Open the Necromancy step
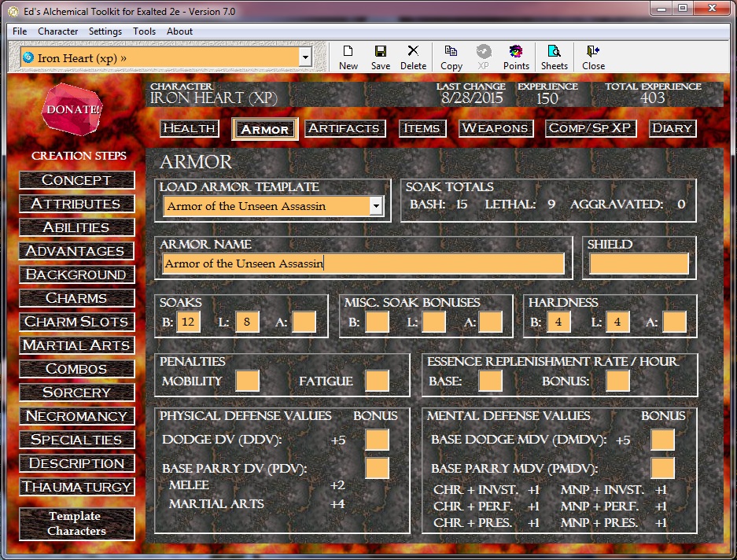The width and height of the screenshot is (737, 560). pos(76,415)
